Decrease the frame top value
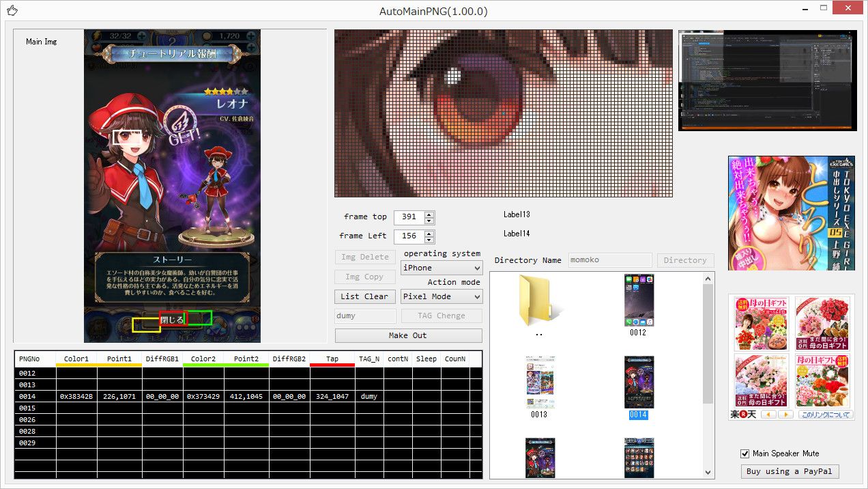Viewport: 868px width, 489px height. coord(429,221)
